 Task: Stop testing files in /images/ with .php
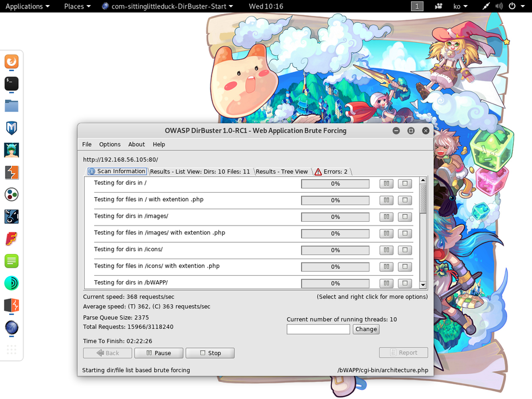click(405, 234)
